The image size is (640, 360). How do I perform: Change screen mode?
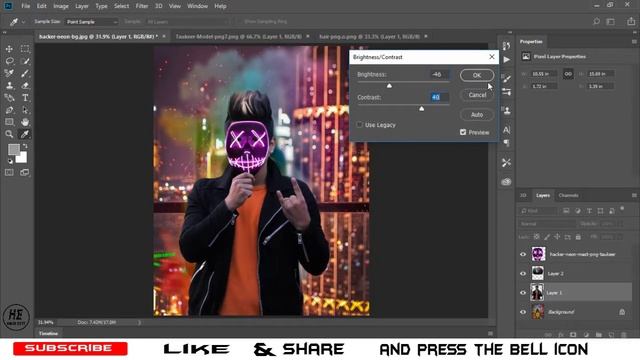(x=25, y=173)
